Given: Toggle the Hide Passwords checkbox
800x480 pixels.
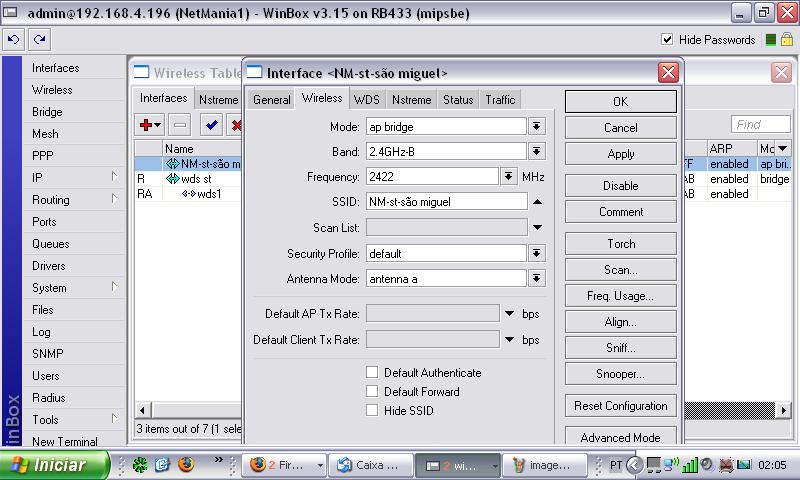Looking at the screenshot, I should [667, 39].
